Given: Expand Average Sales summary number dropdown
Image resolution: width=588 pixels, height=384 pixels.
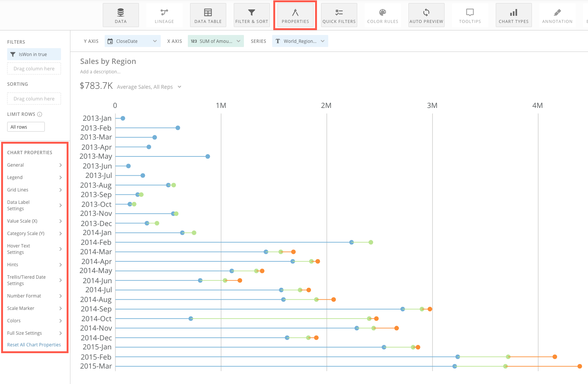Looking at the screenshot, I should pos(180,87).
